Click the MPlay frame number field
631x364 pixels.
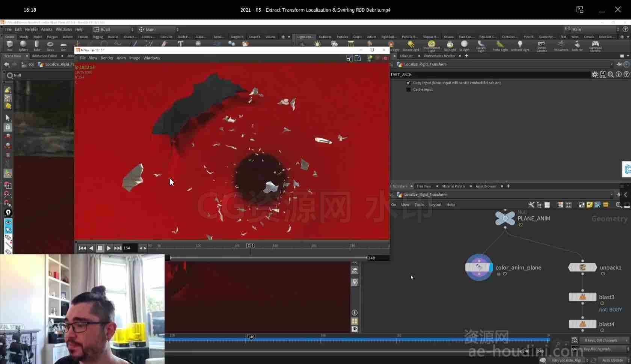[130, 248]
